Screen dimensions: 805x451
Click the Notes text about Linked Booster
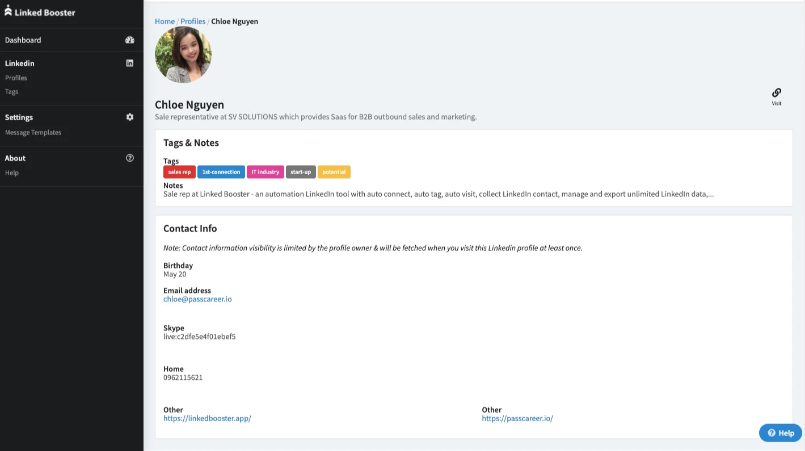click(438, 194)
